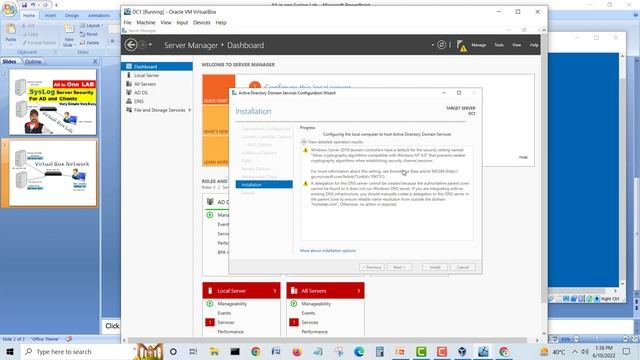Open VirtualBox Input menu
The image size is (640, 360).
pyautogui.click(x=182, y=22)
